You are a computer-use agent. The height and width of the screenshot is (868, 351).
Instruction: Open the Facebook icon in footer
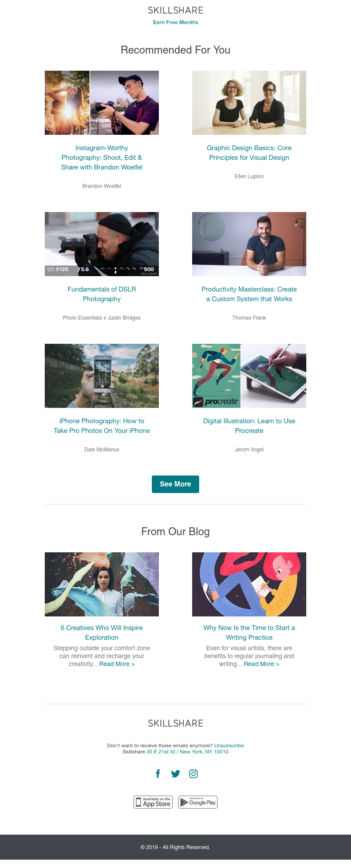pos(158,774)
